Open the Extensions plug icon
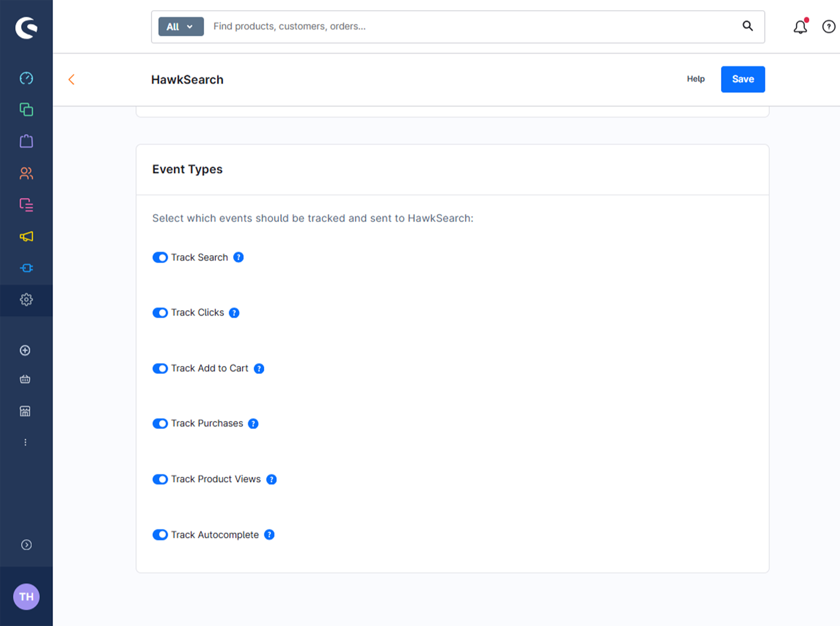This screenshot has width=840, height=626. [26, 268]
